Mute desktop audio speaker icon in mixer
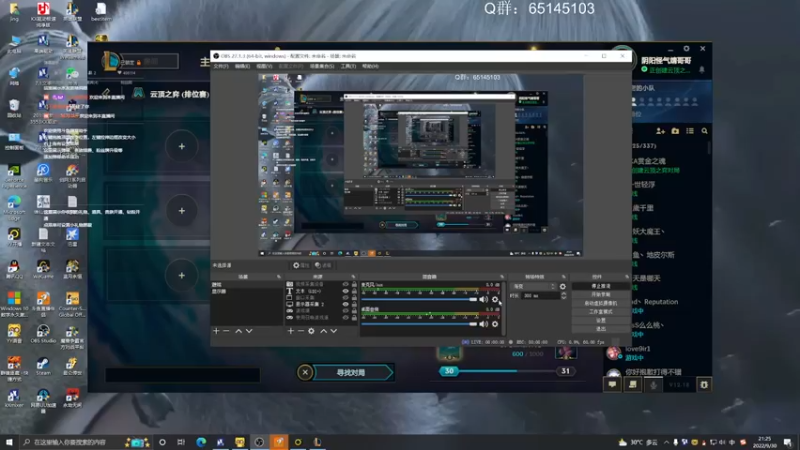Image resolution: width=800 pixels, height=450 pixels. tap(483, 324)
